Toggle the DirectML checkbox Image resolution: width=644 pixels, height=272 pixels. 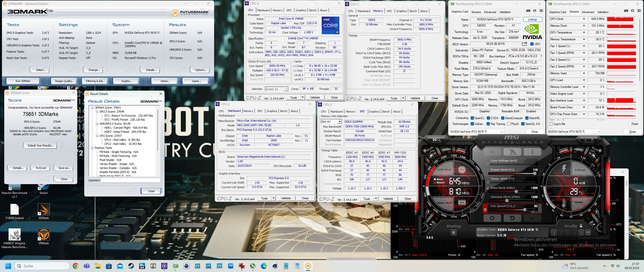[527, 118]
